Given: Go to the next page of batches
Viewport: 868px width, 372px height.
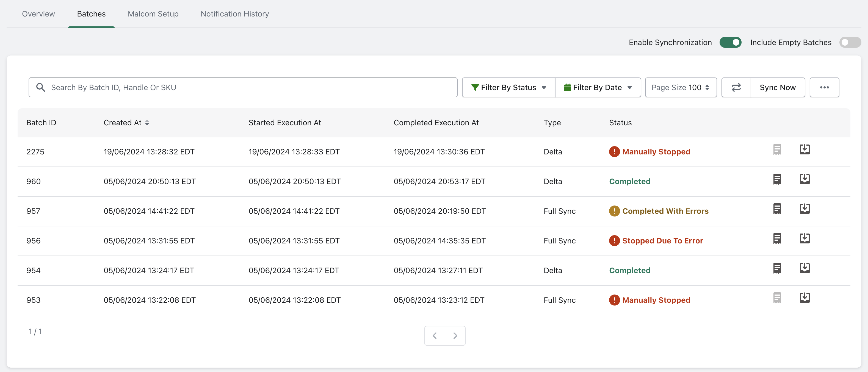Looking at the screenshot, I should click(x=455, y=336).
